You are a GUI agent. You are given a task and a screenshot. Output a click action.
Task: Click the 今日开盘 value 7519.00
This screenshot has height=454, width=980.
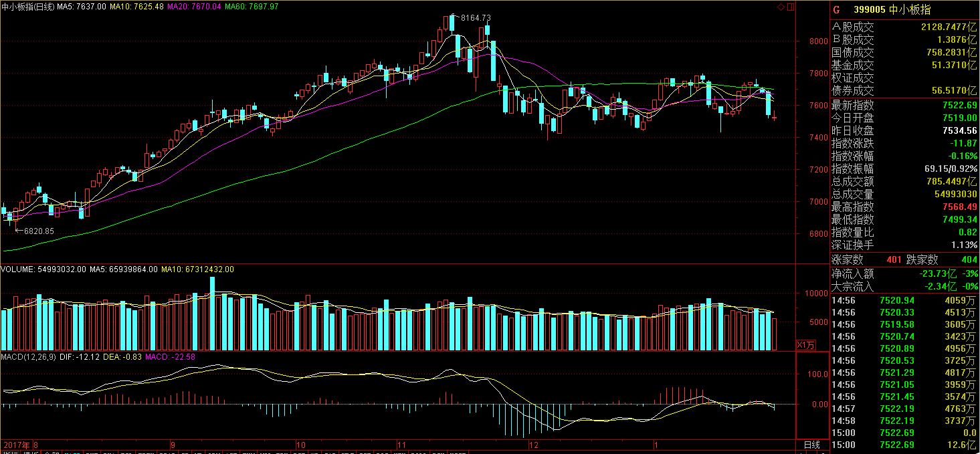(x=959, y=118)
